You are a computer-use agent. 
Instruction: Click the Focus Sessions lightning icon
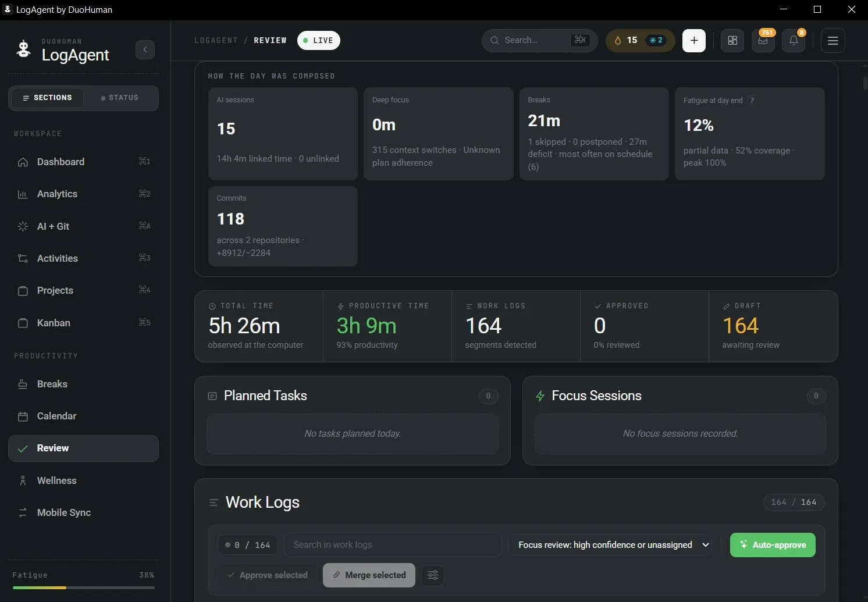pos(540,396)
